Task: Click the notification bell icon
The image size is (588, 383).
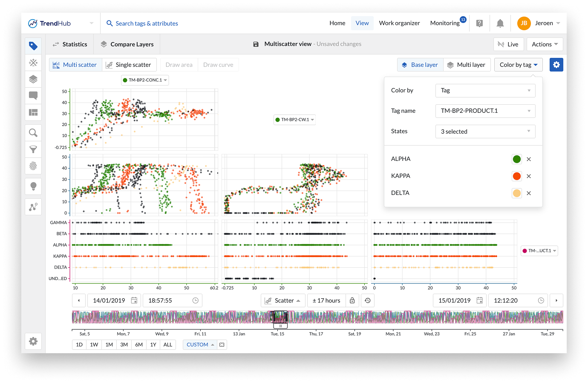Action: click(500, 23)
